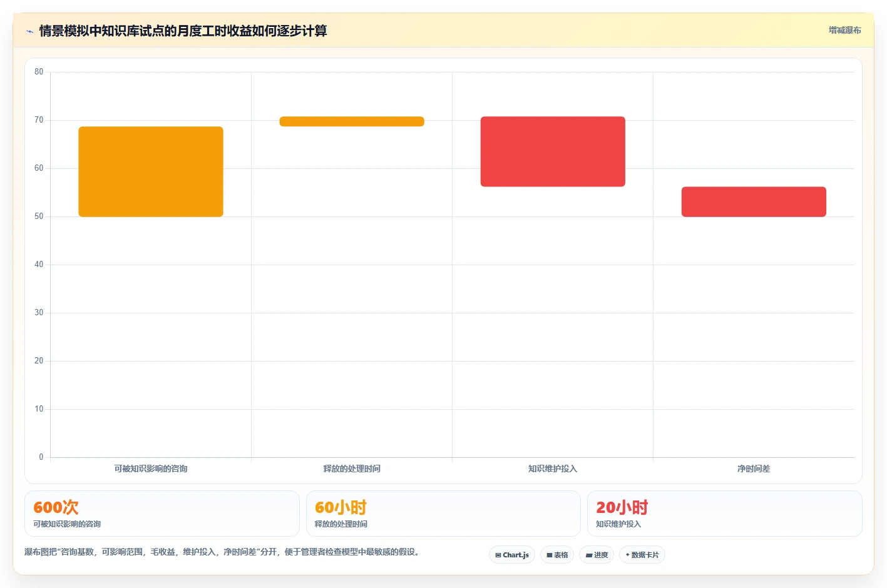Click the 增减瀑布 tag in header
The height and width of the screenshot is (588, 887).
point(844,30)
